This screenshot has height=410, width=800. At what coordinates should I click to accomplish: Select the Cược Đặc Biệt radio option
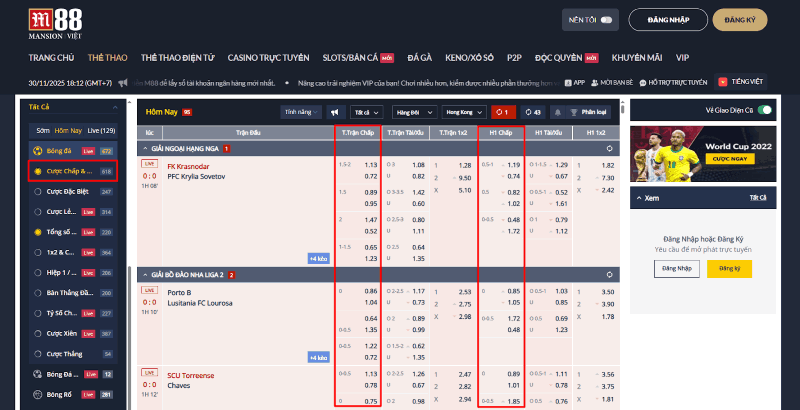pyautogui.click(x=39, y=192)
